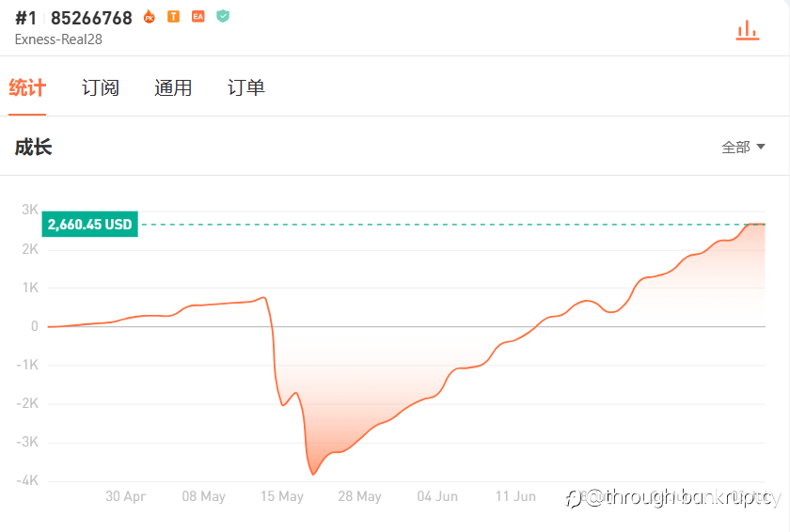Click the 成长 section heading

33,147
